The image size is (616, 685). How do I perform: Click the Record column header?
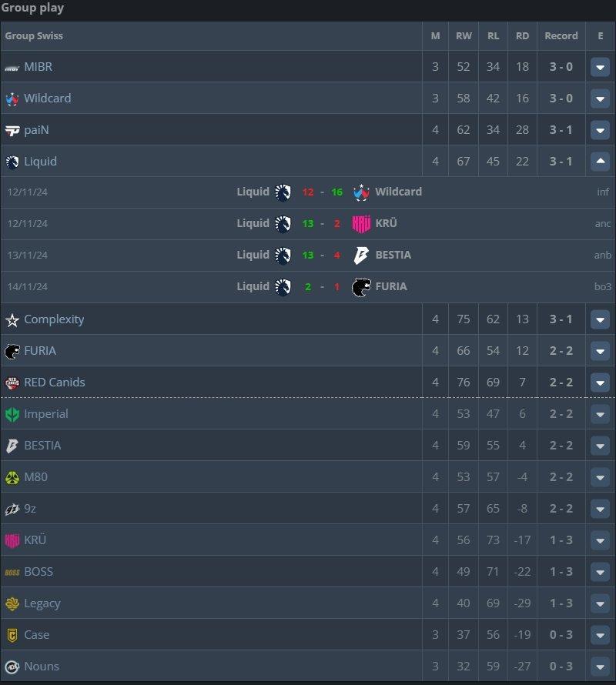coord(561,36)
